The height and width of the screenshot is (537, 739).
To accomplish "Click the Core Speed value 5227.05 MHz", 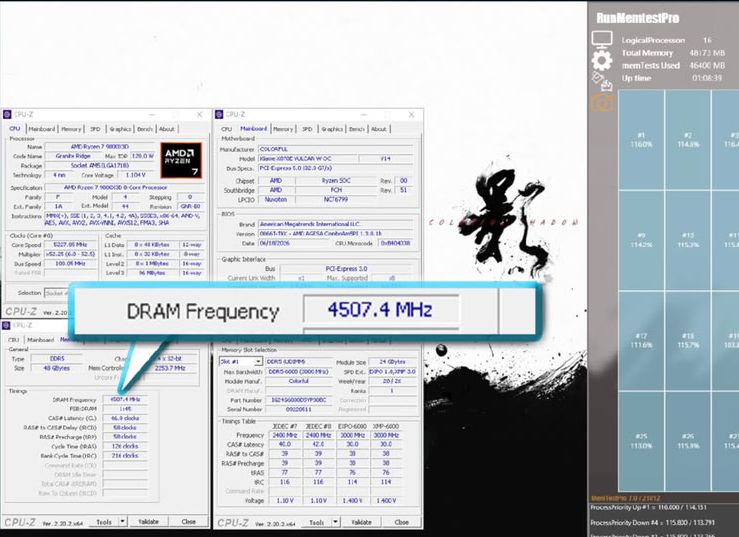I will (x=70, y=245).
